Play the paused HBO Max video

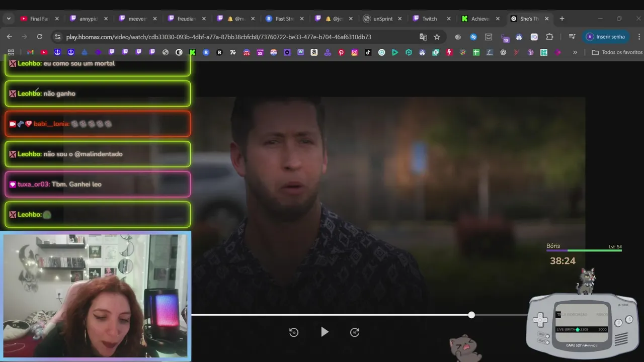[x=325, y=332]
